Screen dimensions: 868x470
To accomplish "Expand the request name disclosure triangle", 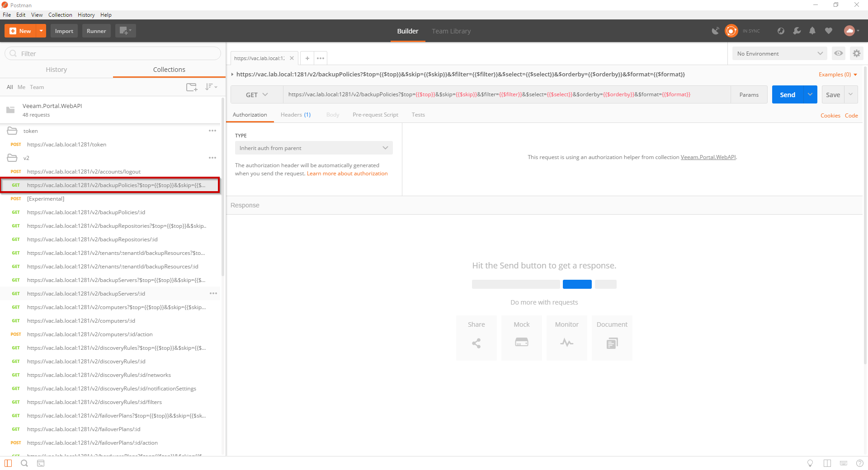I will [x=232, y=75].
